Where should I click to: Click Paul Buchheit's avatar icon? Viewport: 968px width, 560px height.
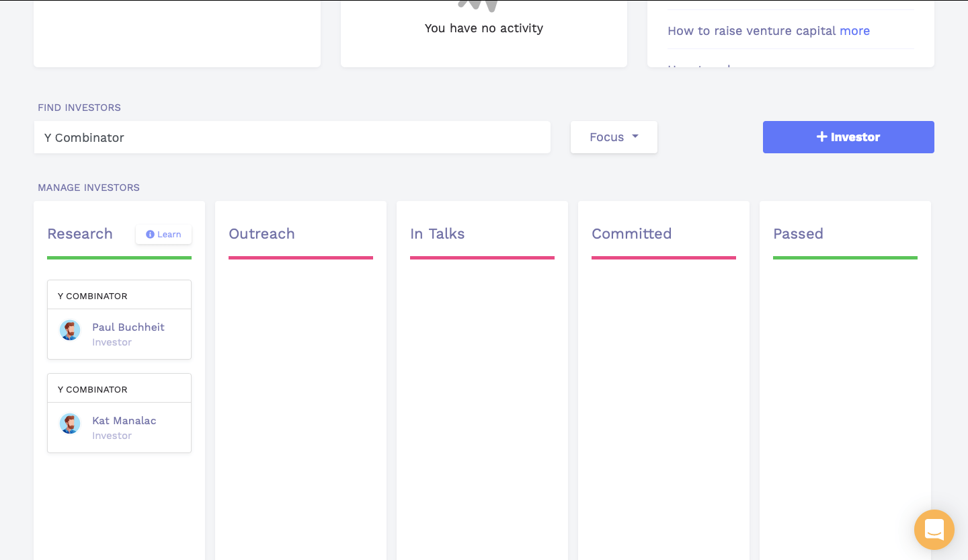pos(70,330)
